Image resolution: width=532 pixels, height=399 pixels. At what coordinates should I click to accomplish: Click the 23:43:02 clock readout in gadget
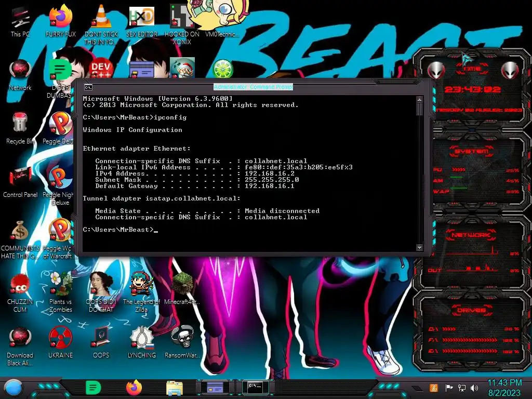(472, 89)
